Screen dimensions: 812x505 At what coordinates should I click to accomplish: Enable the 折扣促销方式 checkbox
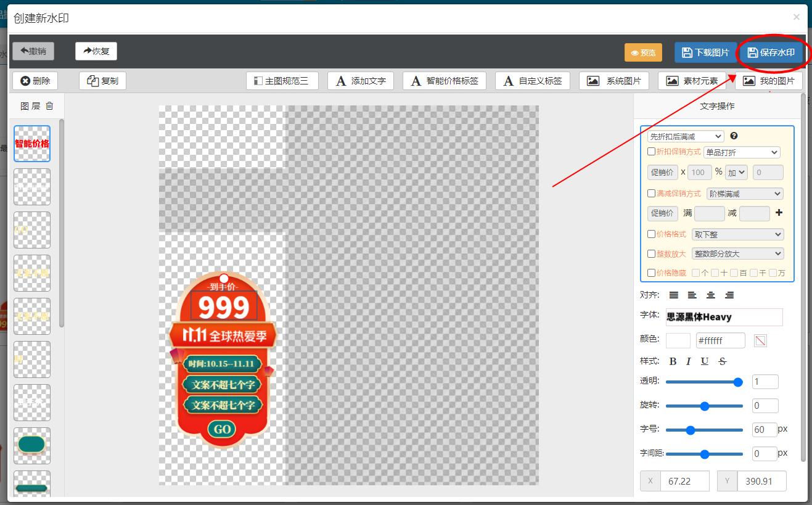[651, 152]
